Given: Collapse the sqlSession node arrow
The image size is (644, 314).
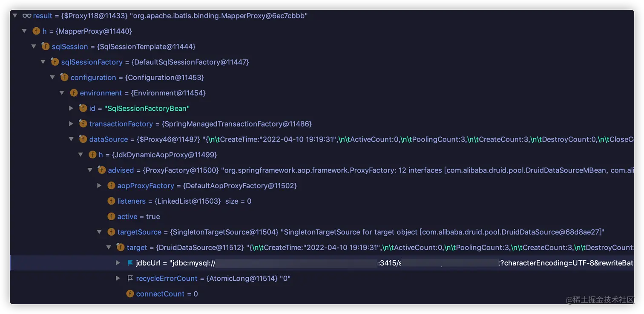Looking at the screenshot, I should click(x=34, y=46).
